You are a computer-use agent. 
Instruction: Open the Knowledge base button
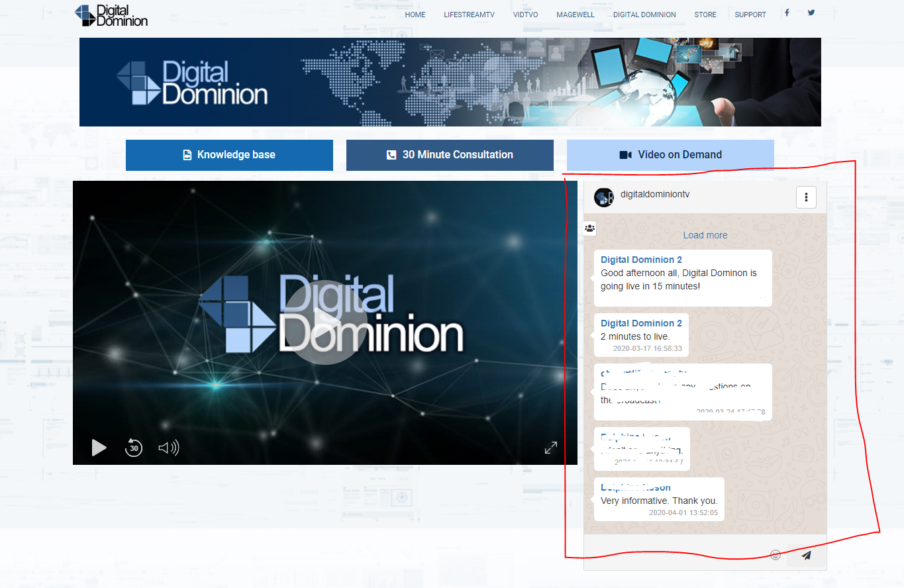point(229,155)
